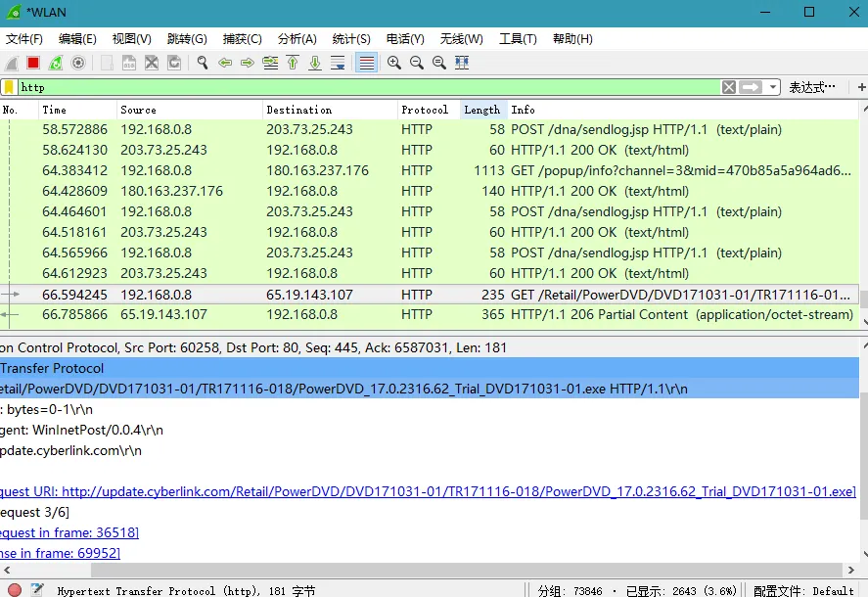The width and height of the screenshot is (868, 597).
Task: Zoom in on the packet list text
Action: [x=392, y=62]
